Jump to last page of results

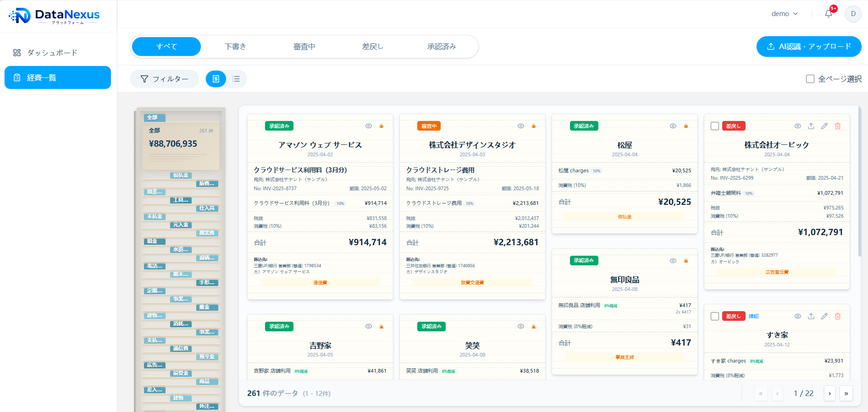coord(846,393)
